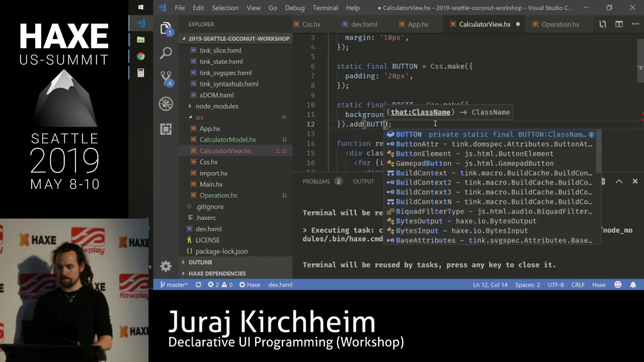Collapse the src folder
This screenshot has height=362, width=644.
[x=200, y=117]
